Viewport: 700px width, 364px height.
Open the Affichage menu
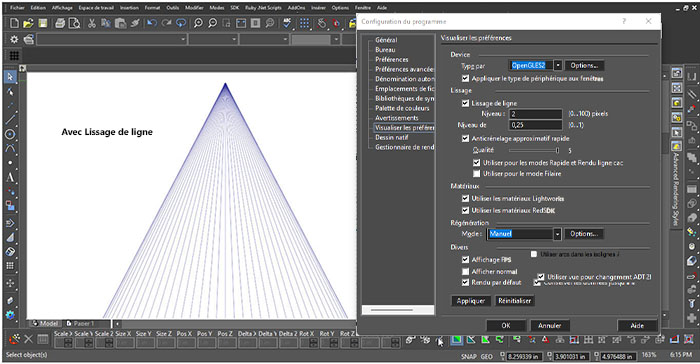pos(62,8)
